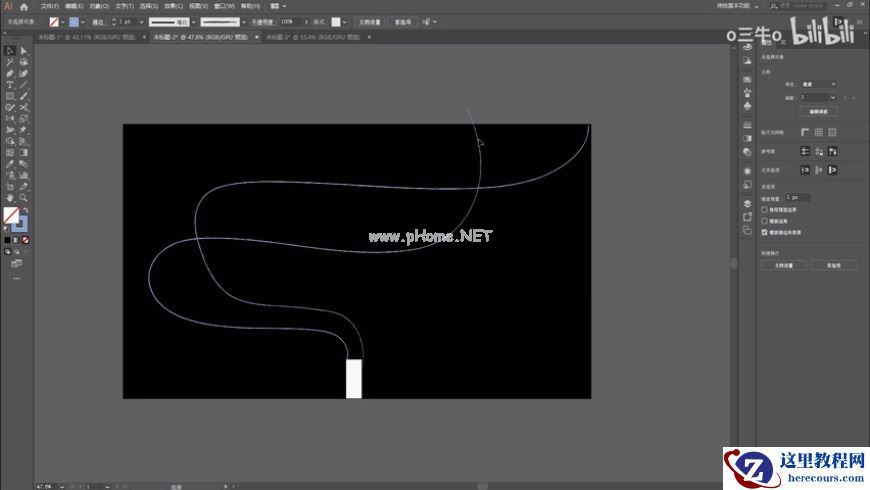Viewport: 870px width, 490px height.
Task: Select the Zoom tool
Action: coord(23,198)
